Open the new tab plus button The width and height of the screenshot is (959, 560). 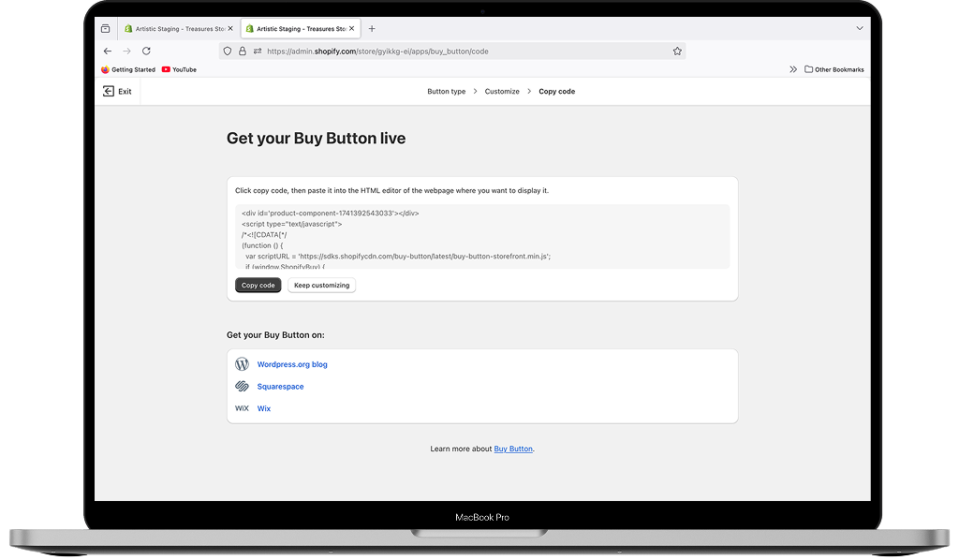point(372,29)
